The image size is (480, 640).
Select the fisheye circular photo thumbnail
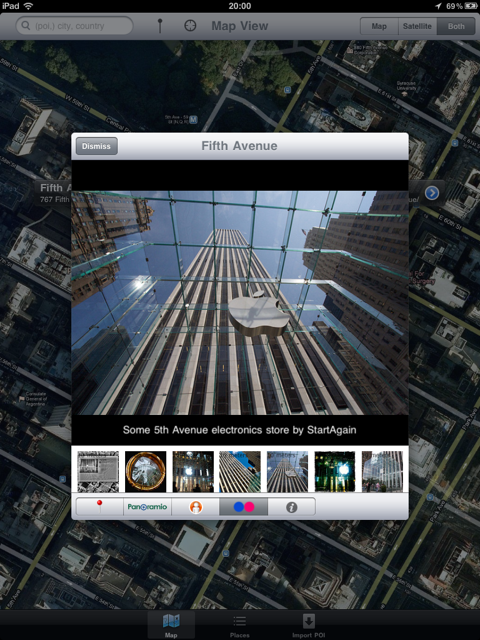coord(145,471)
